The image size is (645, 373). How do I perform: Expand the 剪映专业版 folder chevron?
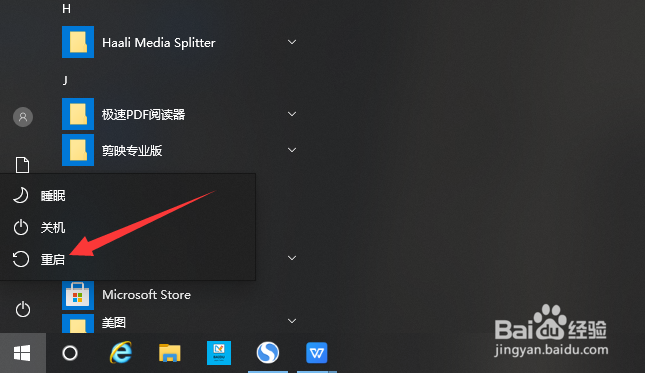tap(292, 150)
